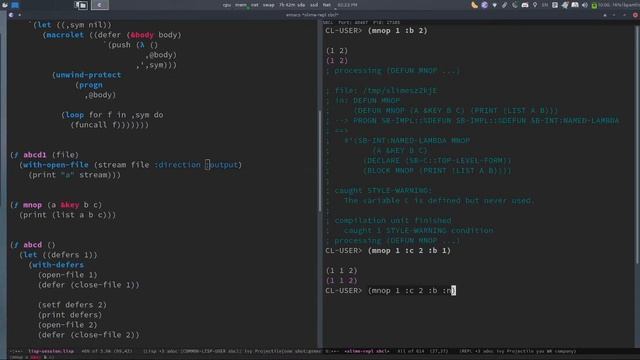Click the earlier REPL input '(mnop 1 :b 2)'
The image size is (640, 360).
click(398, 31)
